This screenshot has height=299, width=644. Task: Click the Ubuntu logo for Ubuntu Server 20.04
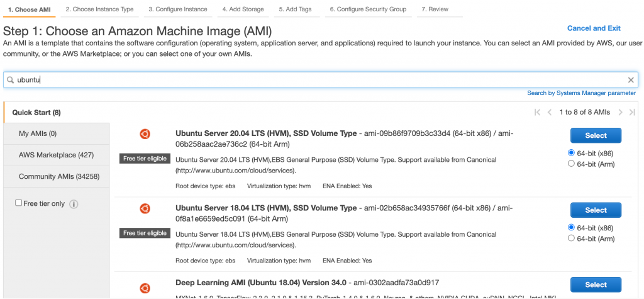(145, 133)
